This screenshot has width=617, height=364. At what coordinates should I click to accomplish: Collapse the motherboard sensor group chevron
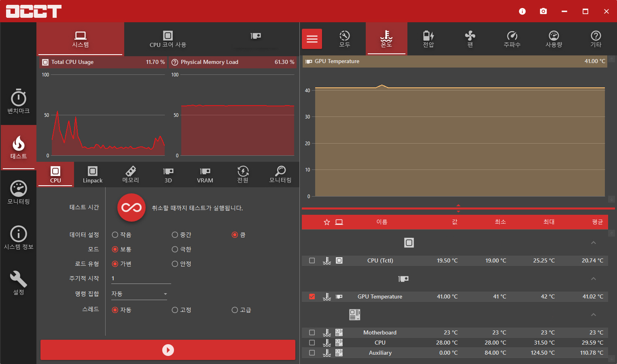(594, 315)
